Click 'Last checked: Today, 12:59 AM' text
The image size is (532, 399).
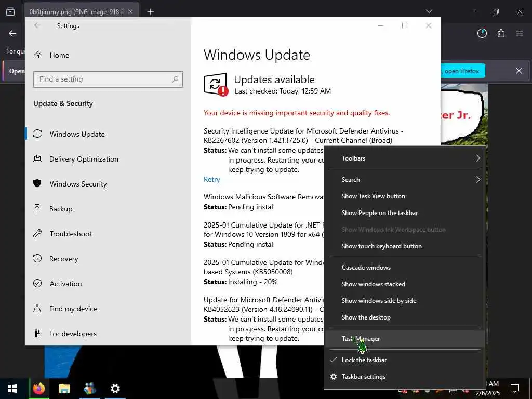point(283,91)
